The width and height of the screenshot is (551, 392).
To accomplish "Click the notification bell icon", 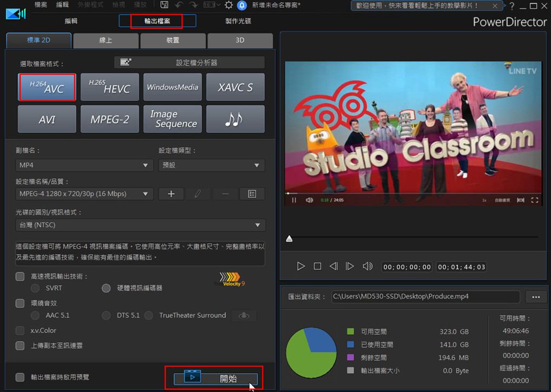I will coord(242,5).
